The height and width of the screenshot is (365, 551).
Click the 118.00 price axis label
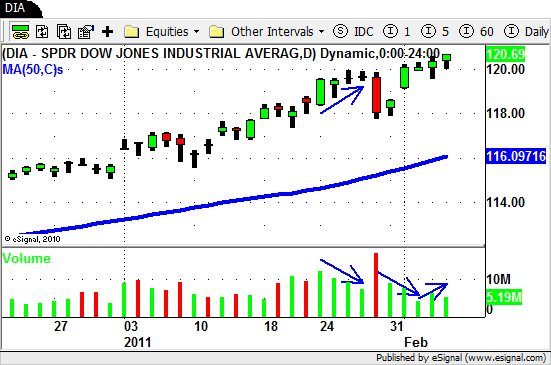pyautogui.click(x=506, y=113)
